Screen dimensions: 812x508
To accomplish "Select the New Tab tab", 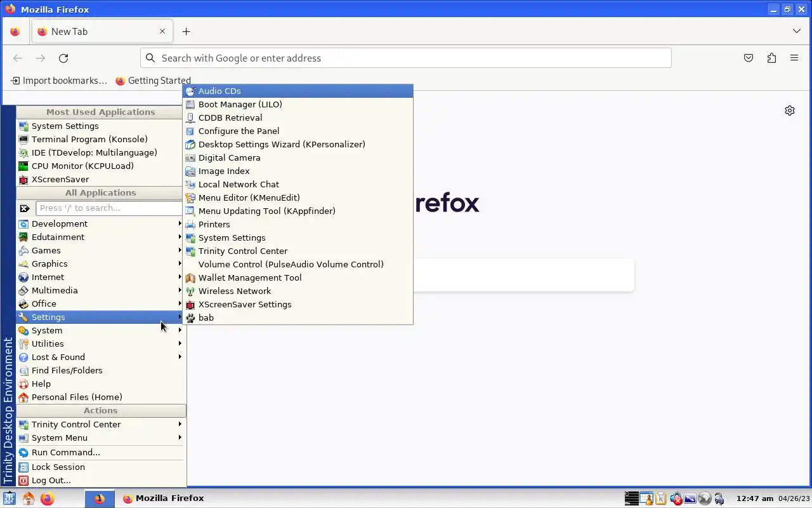I will 101,31.
